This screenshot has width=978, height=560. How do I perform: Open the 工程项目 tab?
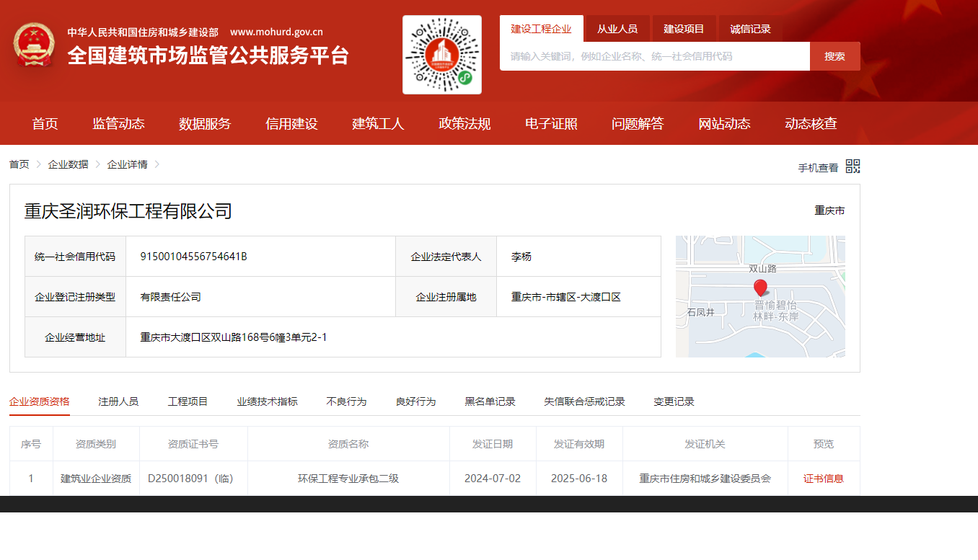tap(188, 401)
